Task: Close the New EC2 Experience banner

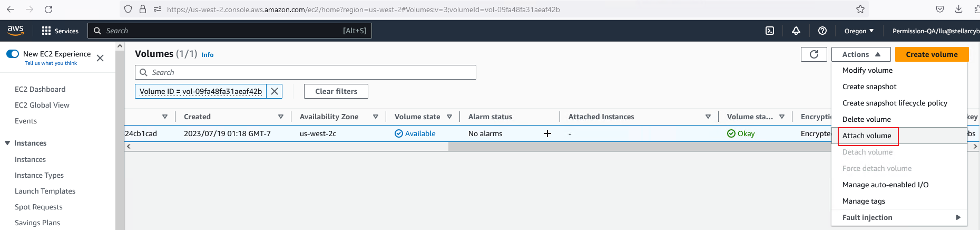Action: pos(100,58)
